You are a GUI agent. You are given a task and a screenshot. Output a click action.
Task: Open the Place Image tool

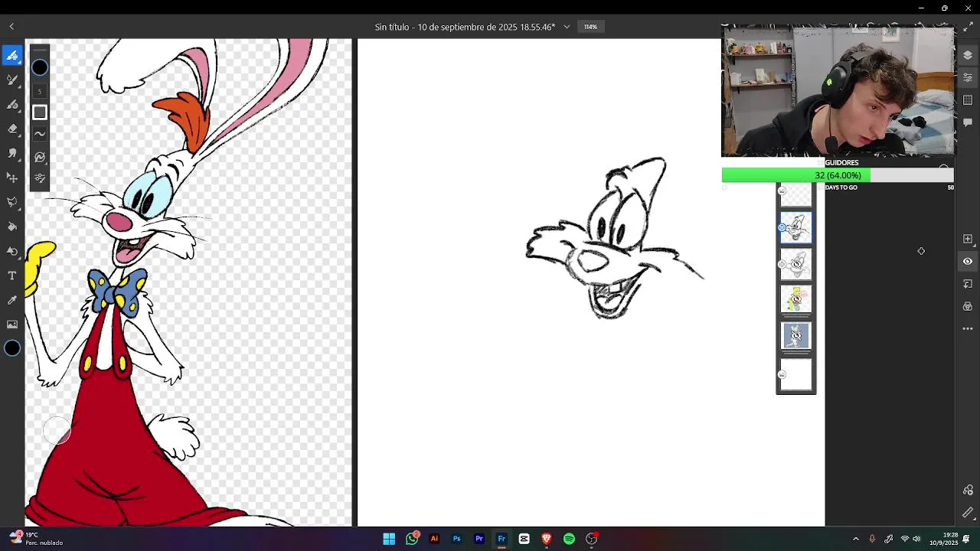pos(11,324)
